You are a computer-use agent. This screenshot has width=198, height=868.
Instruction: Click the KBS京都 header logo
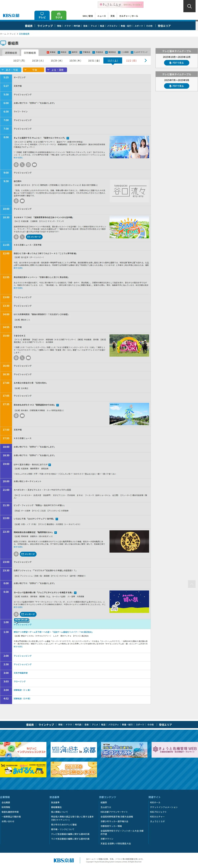(11, 16)
